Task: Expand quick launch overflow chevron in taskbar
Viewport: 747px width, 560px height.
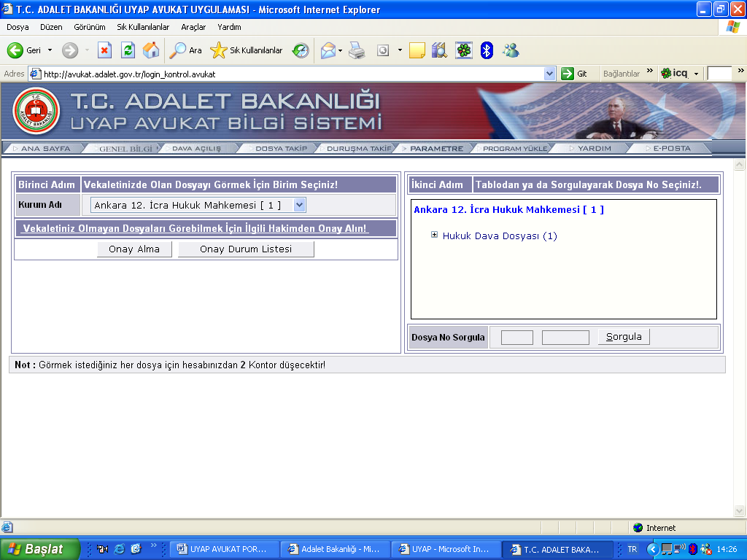Action: tap(153, 545)
